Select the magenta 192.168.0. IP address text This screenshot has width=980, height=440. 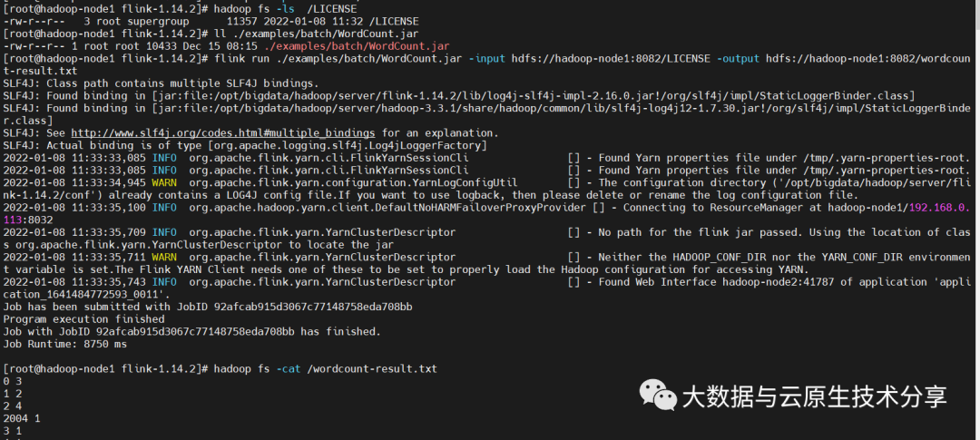click(939, 208)
